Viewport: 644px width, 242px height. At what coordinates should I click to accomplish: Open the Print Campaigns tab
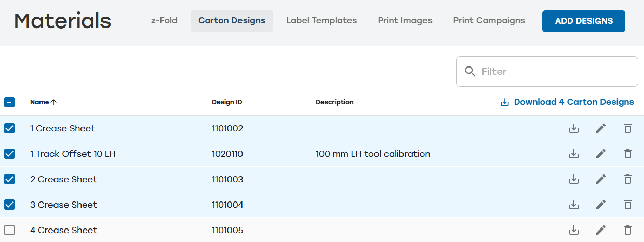click(489, 21)
